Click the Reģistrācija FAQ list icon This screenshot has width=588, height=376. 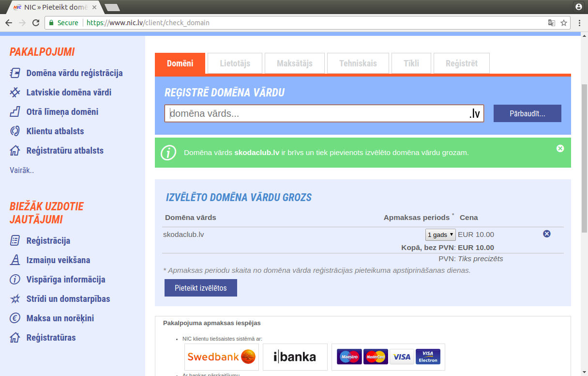click(x=15, y=241)
